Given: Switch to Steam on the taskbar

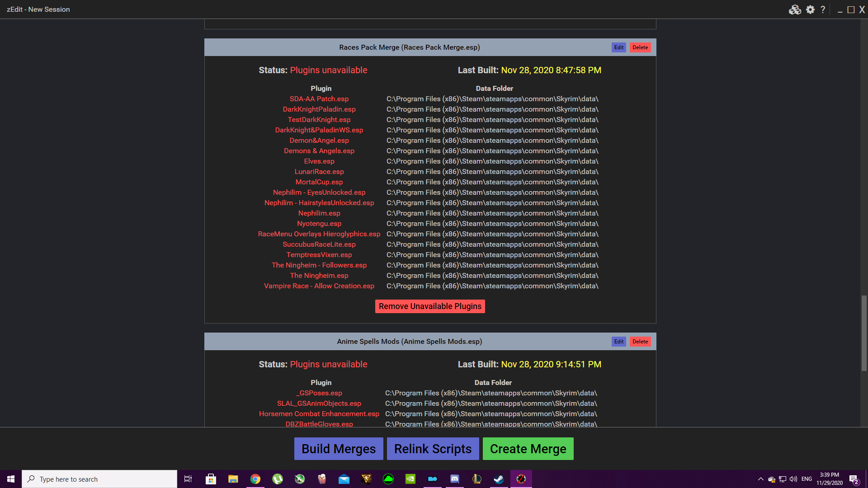Looking at the screenshot, I should pyautogui.click(x=499, y=479).
